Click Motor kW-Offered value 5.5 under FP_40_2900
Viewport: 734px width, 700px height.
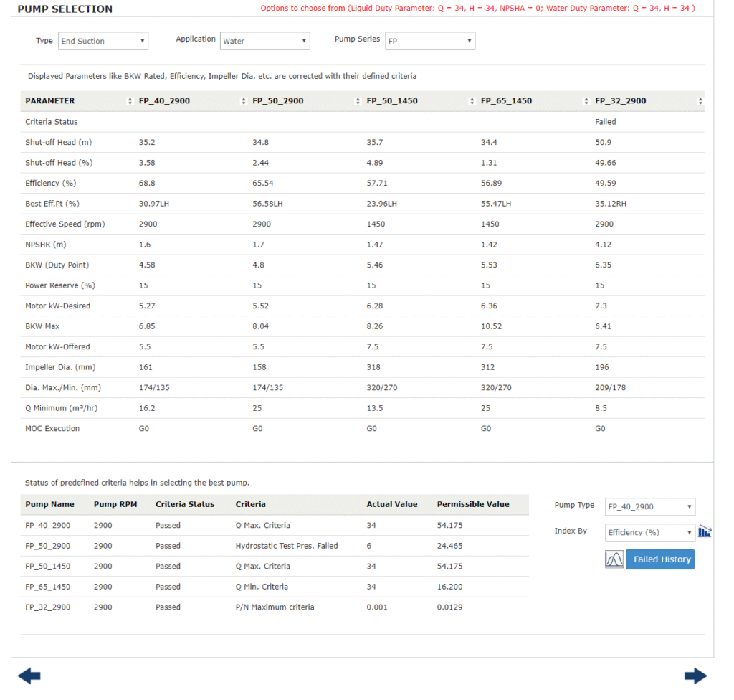click(145, 346)
